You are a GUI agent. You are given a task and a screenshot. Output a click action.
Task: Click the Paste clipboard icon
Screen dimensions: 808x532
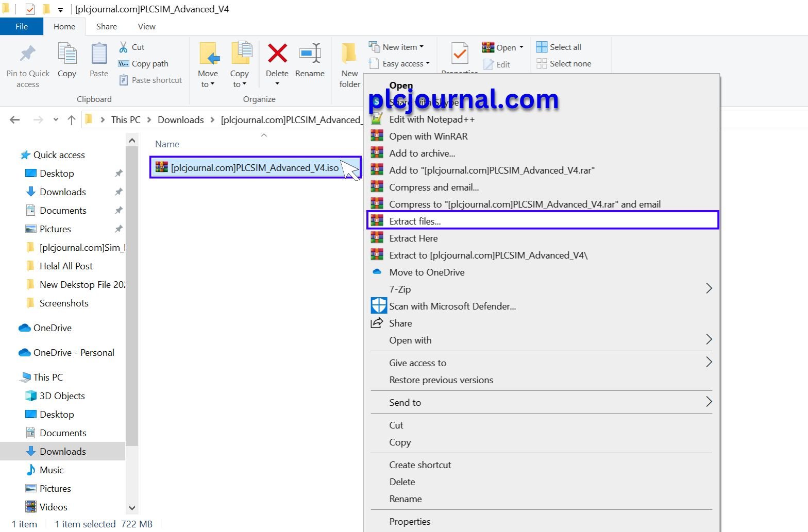(x=99, y=54)
